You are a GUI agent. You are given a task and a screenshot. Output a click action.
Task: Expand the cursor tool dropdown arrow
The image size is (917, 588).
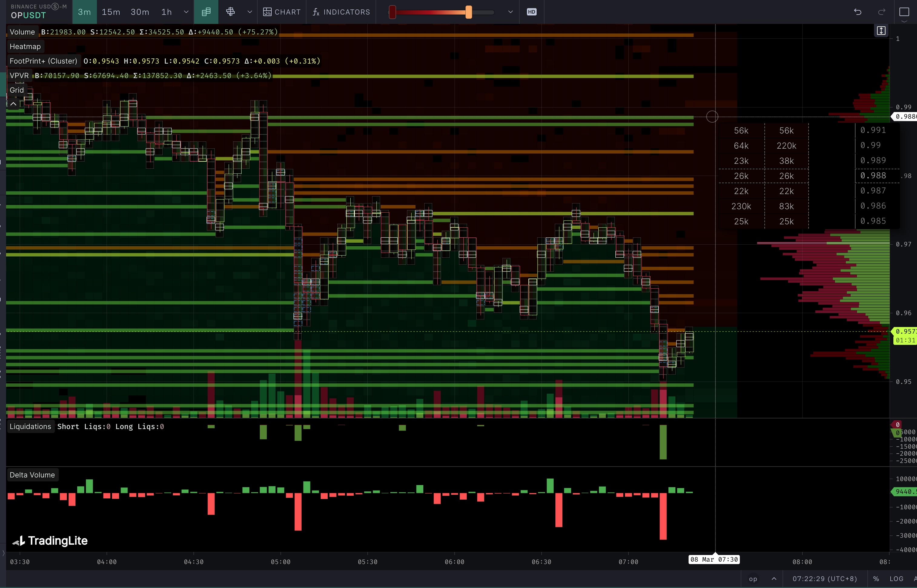(x=250, y=12)
